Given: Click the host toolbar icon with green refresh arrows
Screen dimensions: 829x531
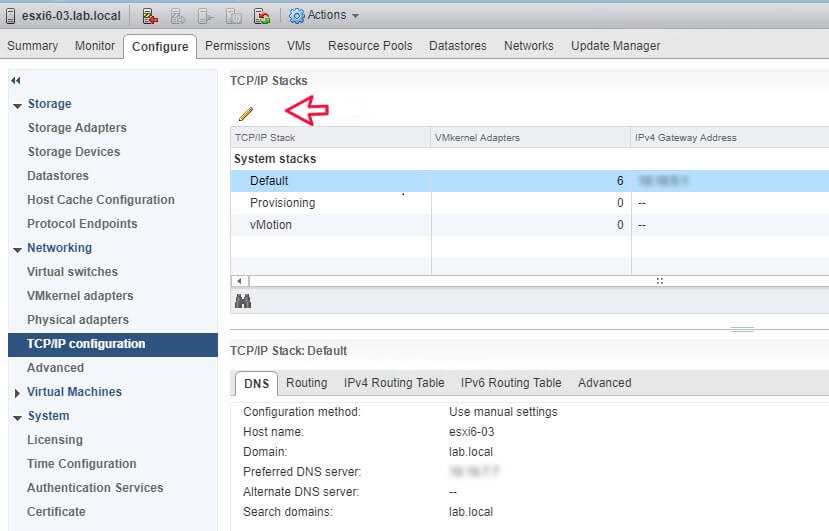Looking at the screenshot, I should point(261,16).
